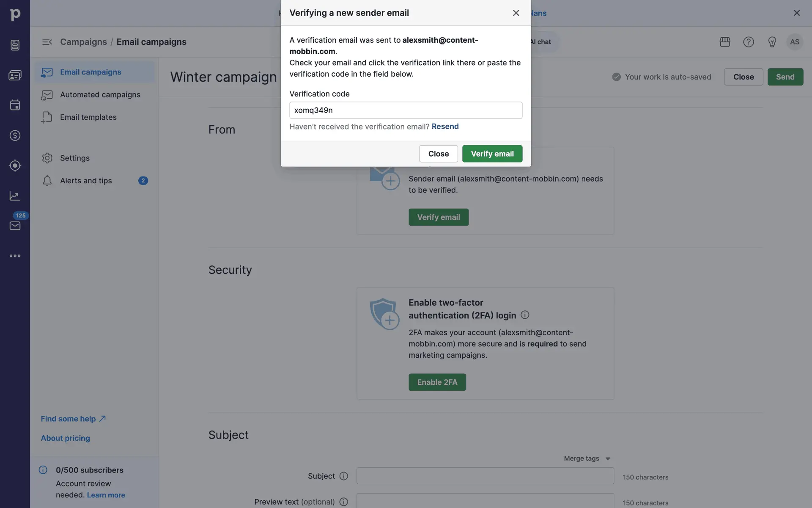Open the help question mark icon
812x508 pixels.
click(749, 42)
